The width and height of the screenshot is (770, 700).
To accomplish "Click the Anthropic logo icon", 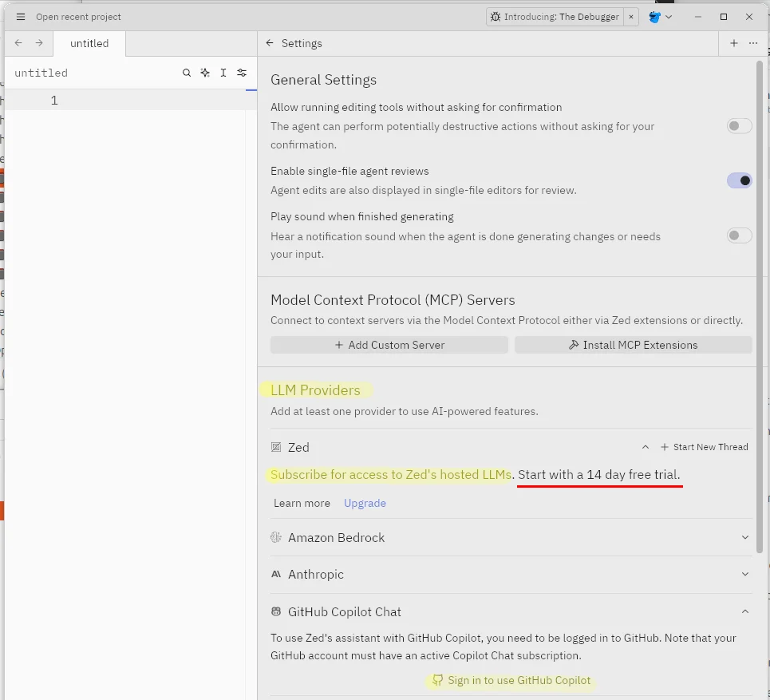I will pyautogui.click(x=276, y=574).
